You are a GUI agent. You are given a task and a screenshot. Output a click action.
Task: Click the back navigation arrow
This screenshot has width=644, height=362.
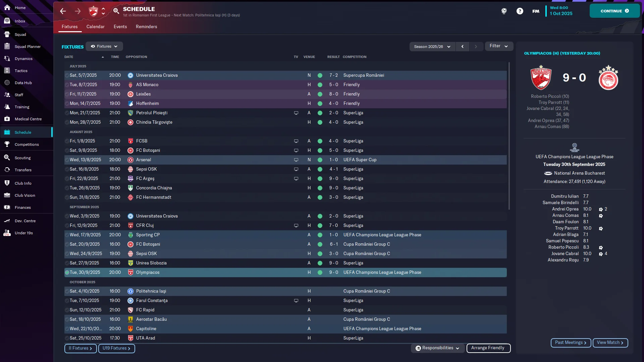click(x=63, y=11)
